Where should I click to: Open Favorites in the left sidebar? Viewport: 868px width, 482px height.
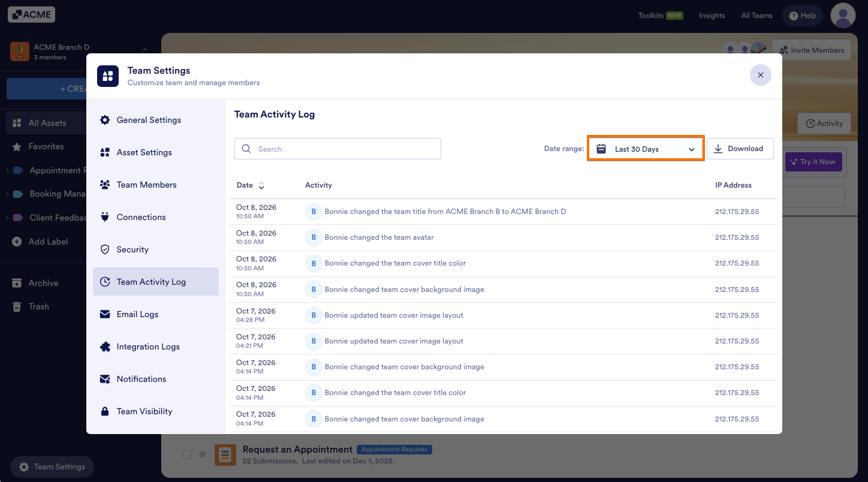46,146
